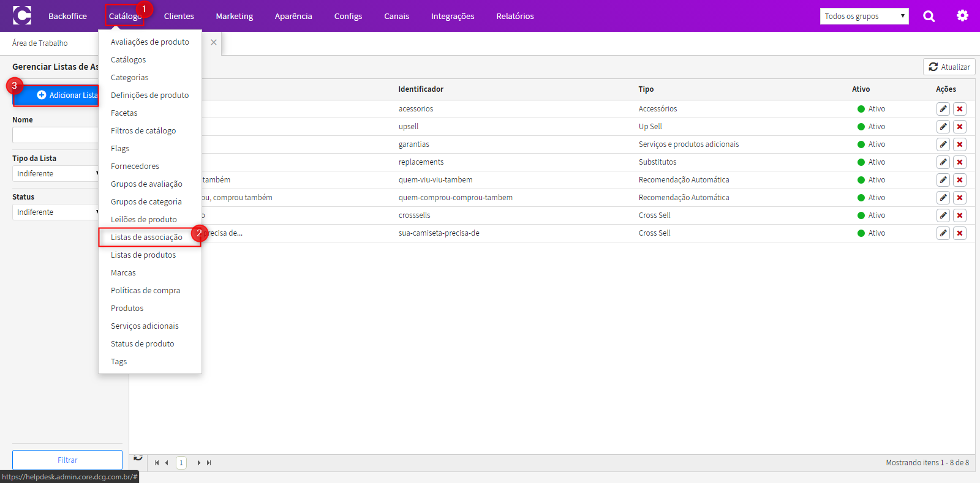Refresh the grid with the reload icon

click(x=138, y=458)
